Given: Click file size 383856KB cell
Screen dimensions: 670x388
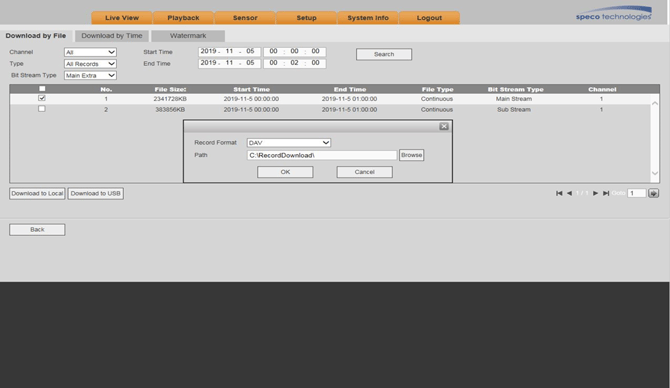Looking at the screenshot, I should click(170, 109).
